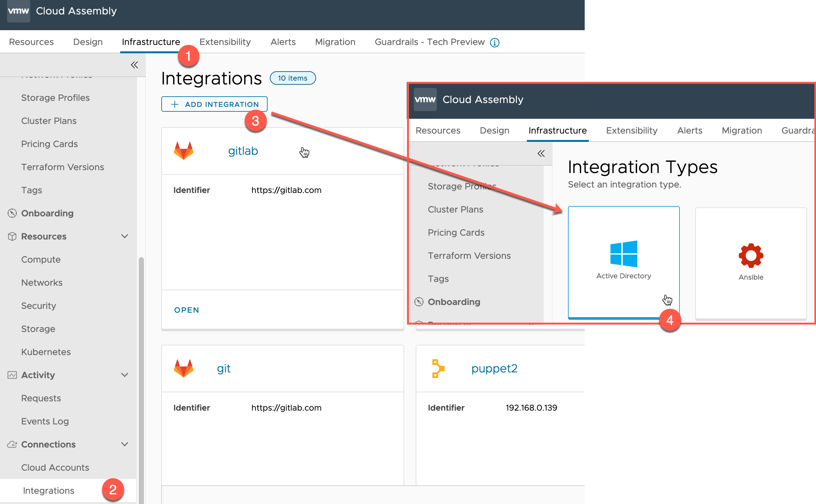Image resolution: width=816 pixels, height=504 pixels.
Task: Click Alerts tab in inset window
Action: pyautogui.click(x=689, y=131)
